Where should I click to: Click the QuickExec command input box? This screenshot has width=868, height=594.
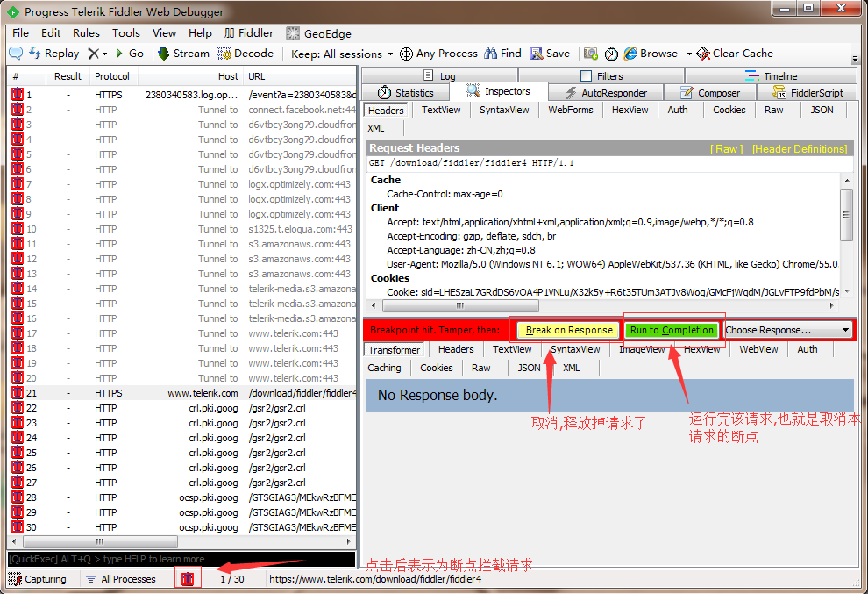point(181,559)
